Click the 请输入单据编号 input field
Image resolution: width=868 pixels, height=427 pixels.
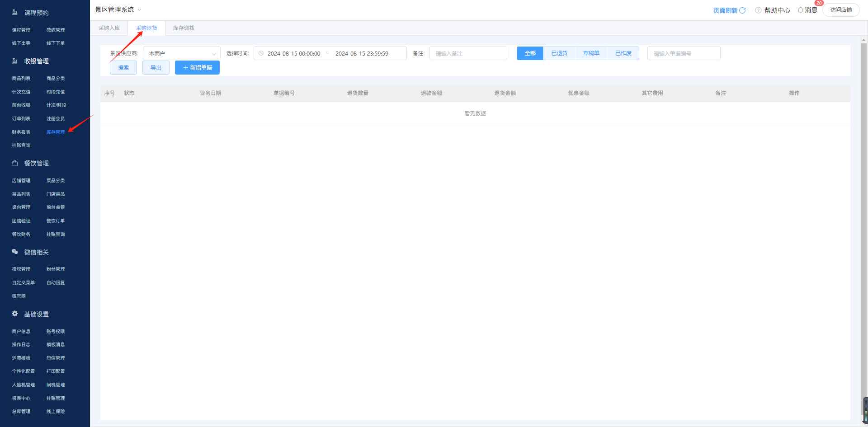tap(684, 53)
